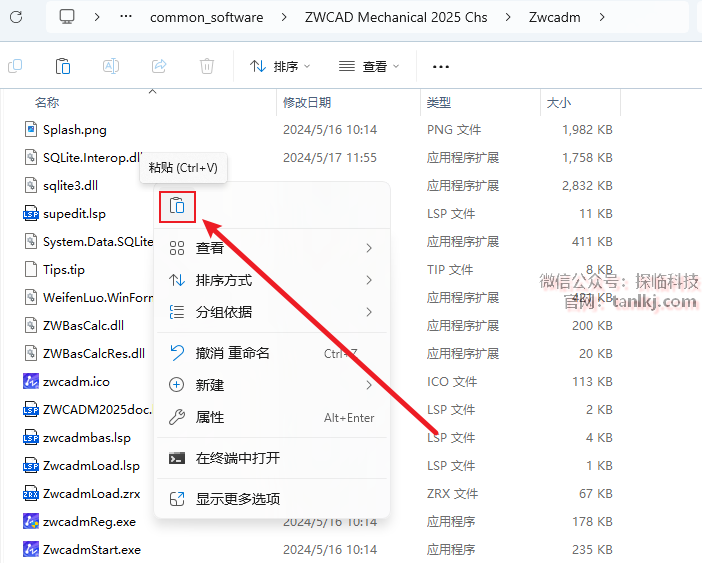The height and width of the screenshot is (575, 702).
Task: Click the refresh icon in the address bar
Action: pyautogui.click(x=16, y=17)
